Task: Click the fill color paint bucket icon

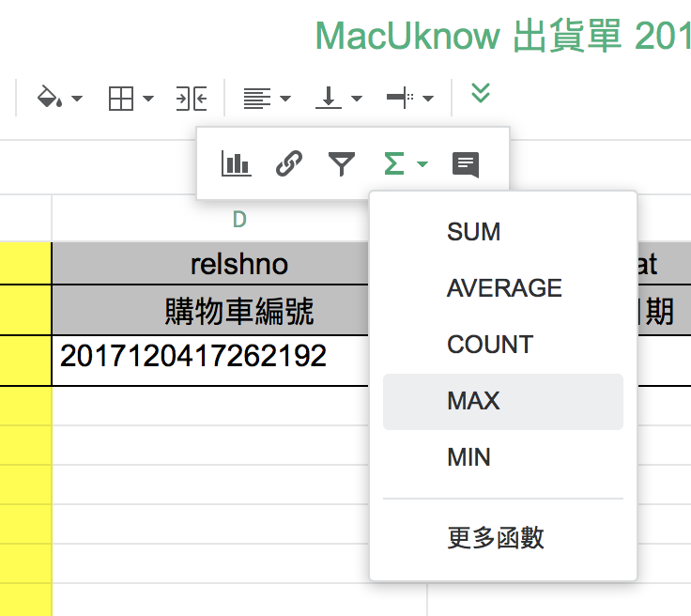Action: 49,98
